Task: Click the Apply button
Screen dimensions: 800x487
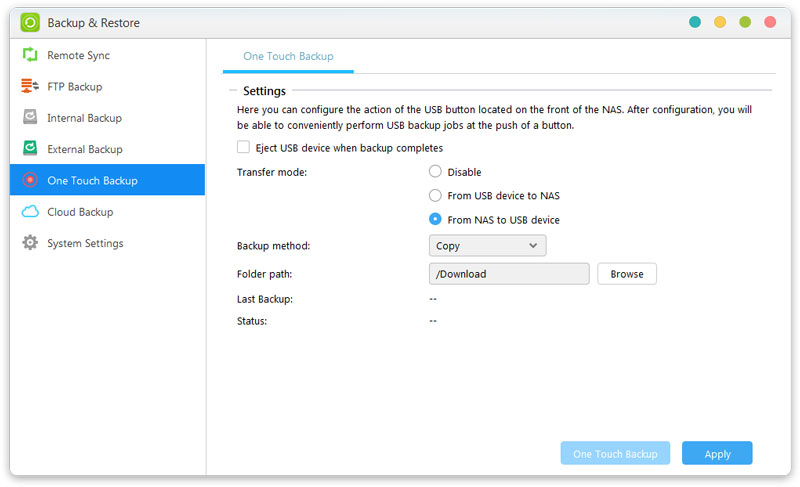Action: (x=717, y=454)
